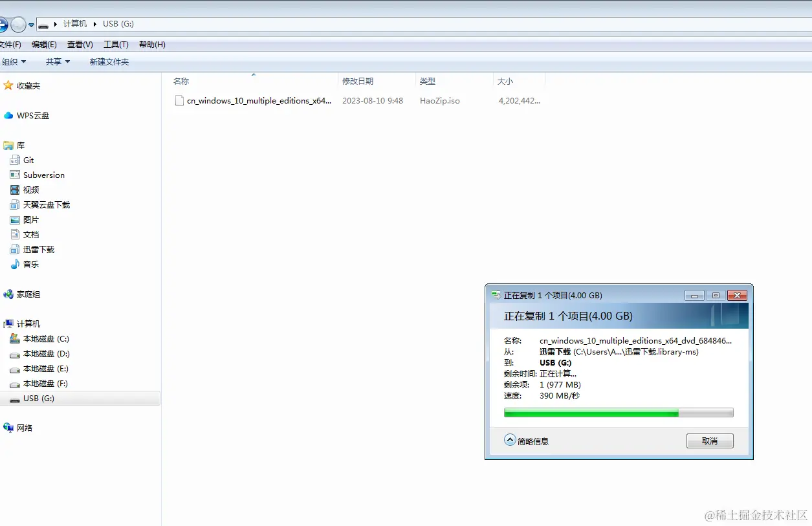
Task: Click the 计算机 computer icon
Action: click(x=8, y=323)
